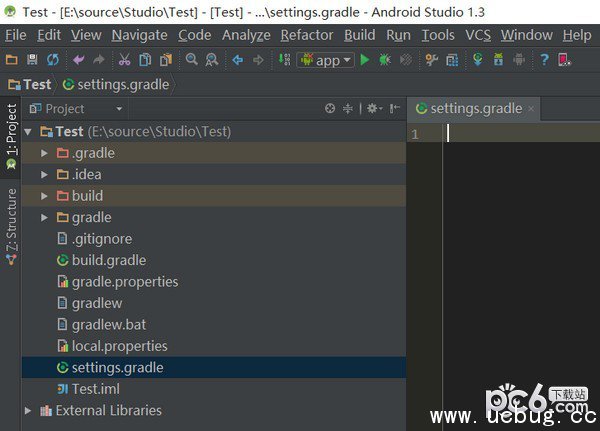Open the Project Structure icon
Image resolution: width=600 pixels, height=431 pixels.
point(452,60)
